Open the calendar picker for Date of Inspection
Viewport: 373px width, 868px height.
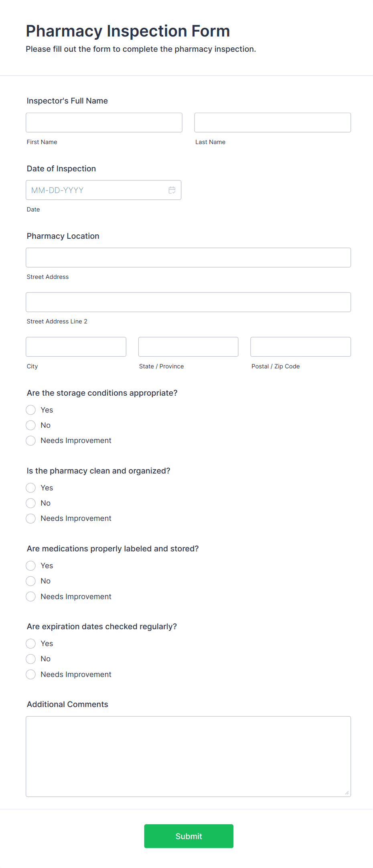tap(172, 190)
